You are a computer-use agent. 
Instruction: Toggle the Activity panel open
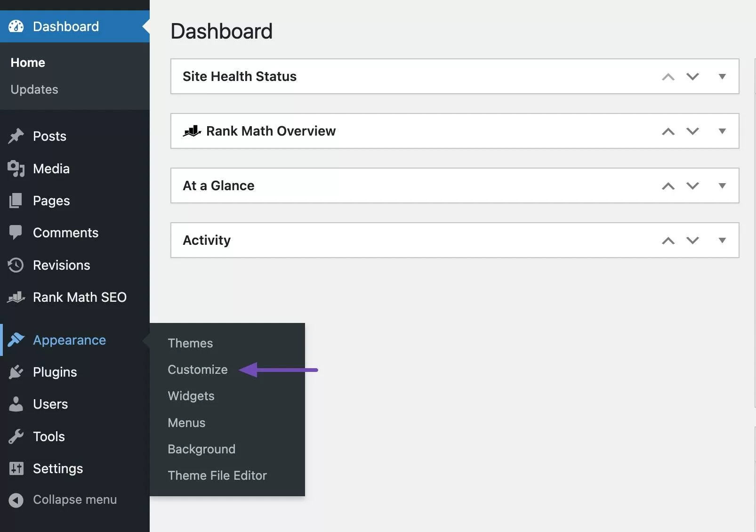pos(722,240)
